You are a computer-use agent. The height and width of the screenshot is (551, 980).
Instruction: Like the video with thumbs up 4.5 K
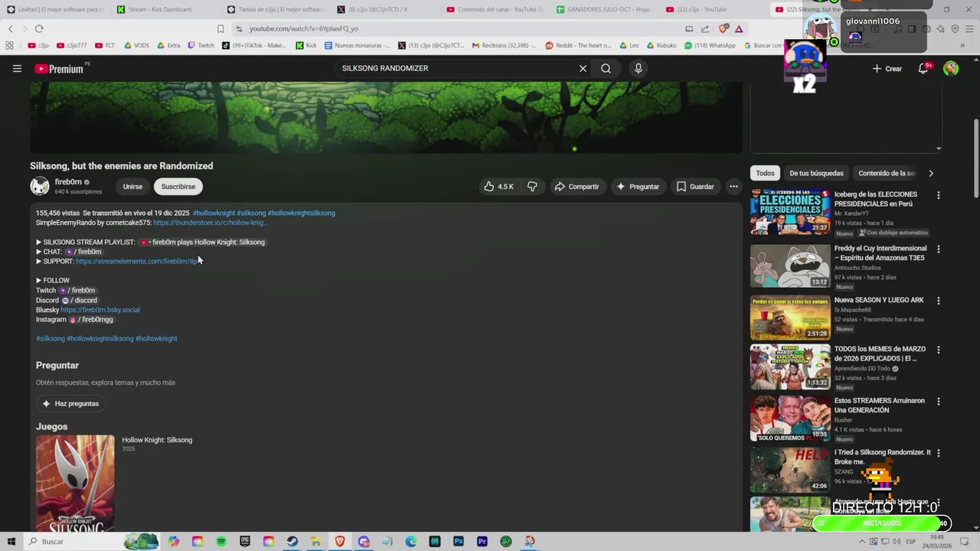pyautogui.click(x=498, y=187)
